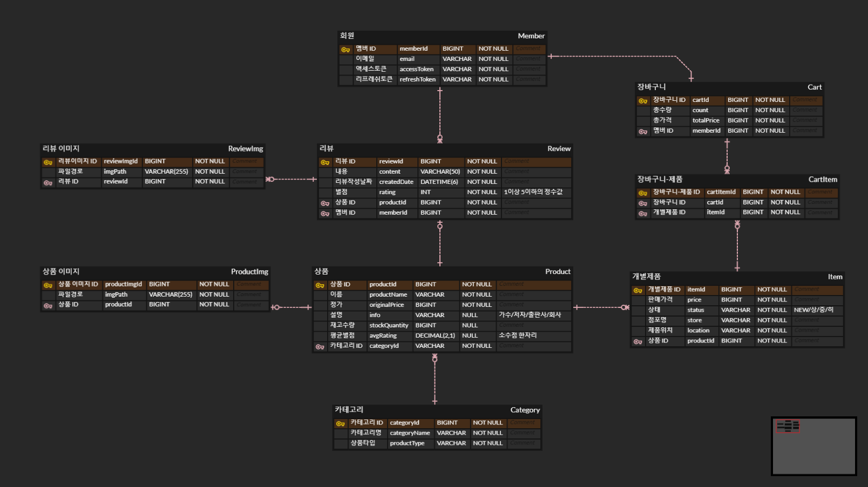Select the CartItem table name header
Viewport: 868px width, 487px height.
click(x=823, y=180)
